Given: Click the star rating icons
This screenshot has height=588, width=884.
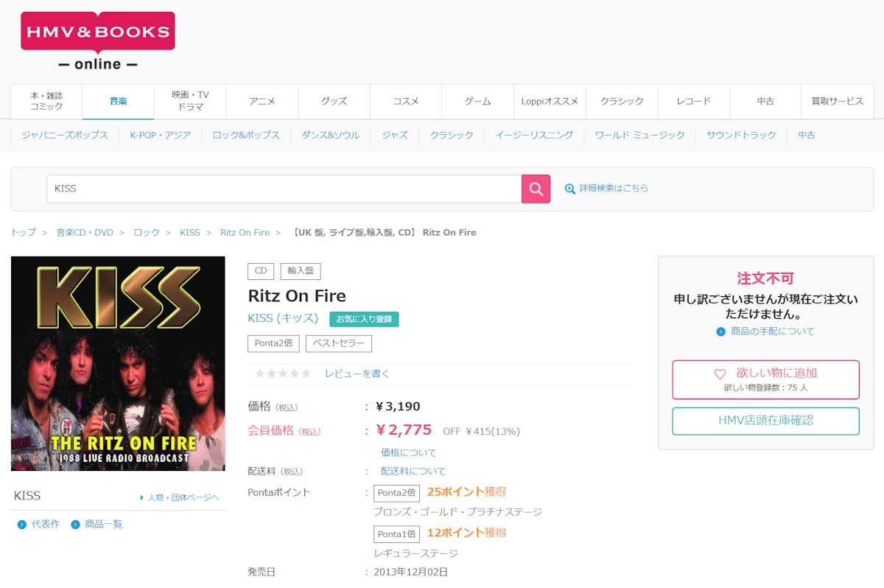Looking at the screenshot, I should coord(283,374).
